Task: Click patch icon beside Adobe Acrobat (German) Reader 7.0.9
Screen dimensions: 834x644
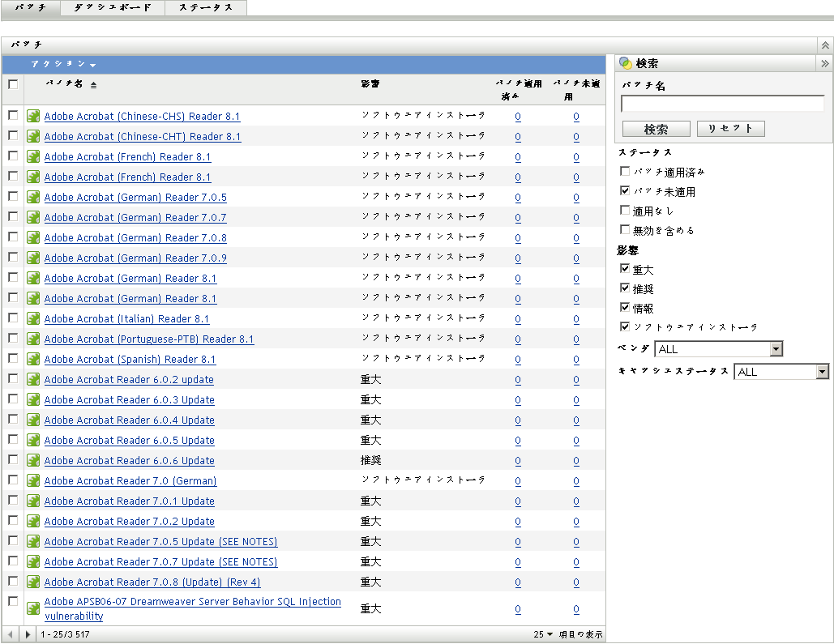Action: [33, 258]
